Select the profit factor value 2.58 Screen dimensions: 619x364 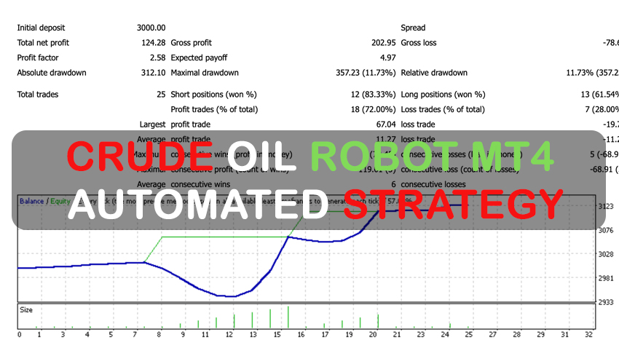pyautogui.click(x=157, y=58)
